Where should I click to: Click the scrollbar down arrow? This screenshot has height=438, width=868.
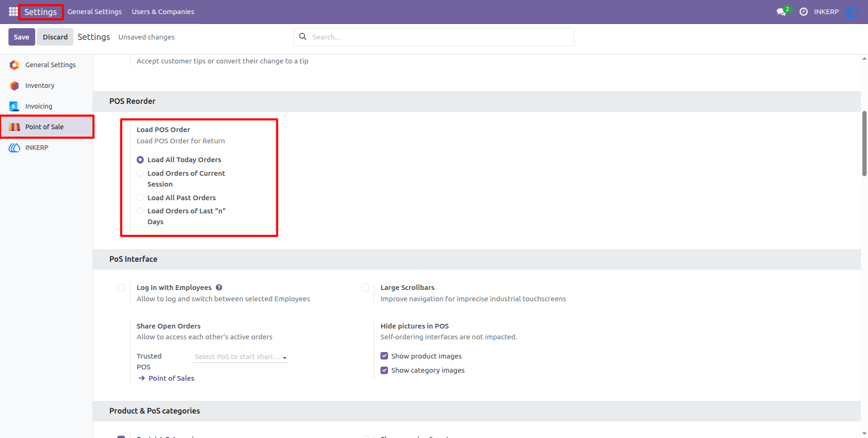click(864, 433)
